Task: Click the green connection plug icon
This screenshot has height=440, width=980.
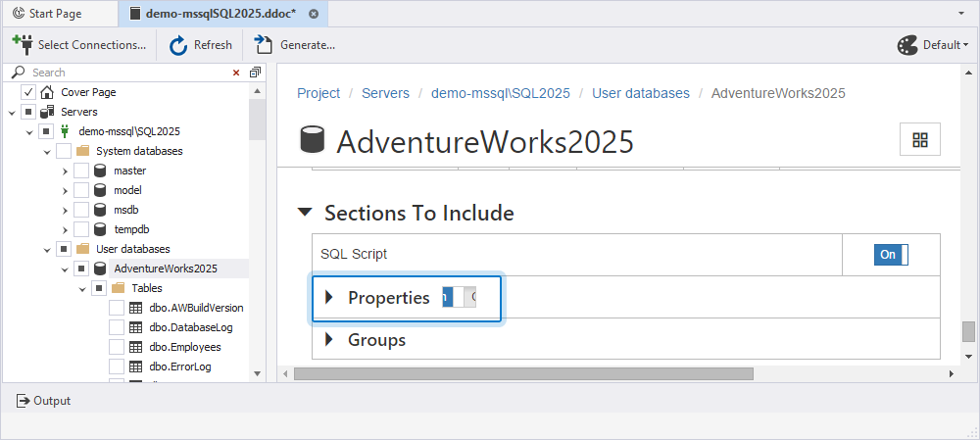Action: (x=65, y=131)
